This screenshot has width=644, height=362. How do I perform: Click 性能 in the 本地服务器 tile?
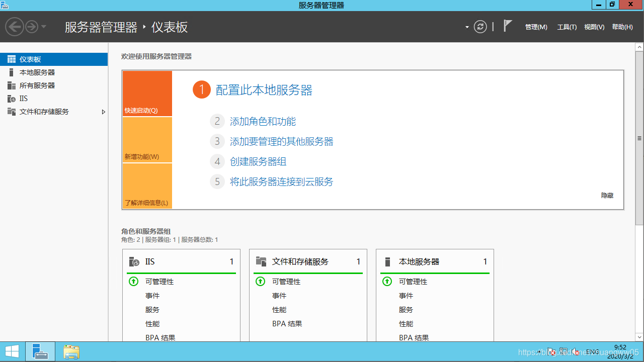(406, 324)
